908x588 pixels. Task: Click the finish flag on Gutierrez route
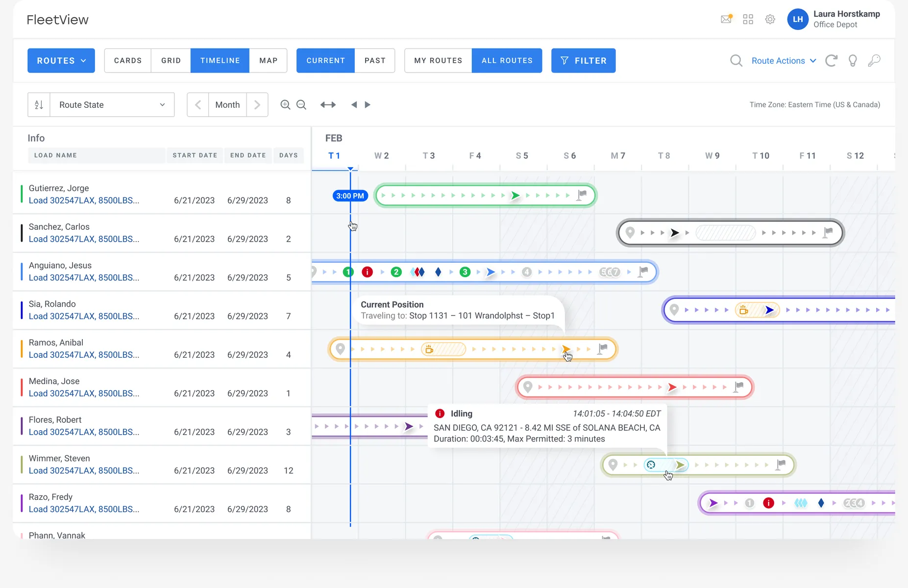coord(582,195)
